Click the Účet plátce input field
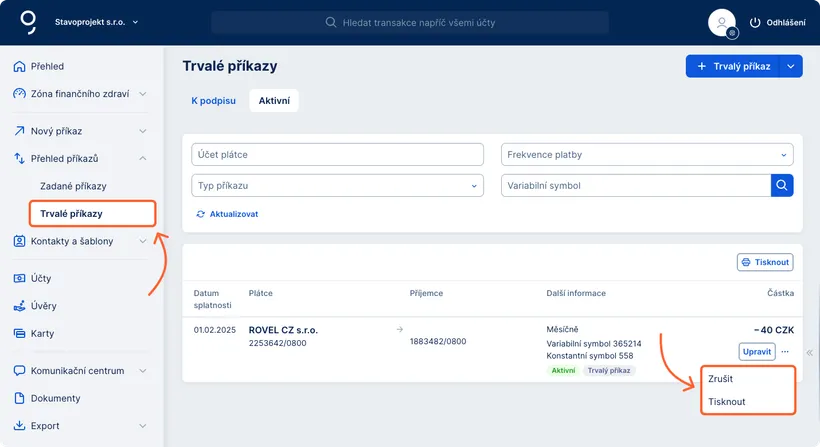Screen dimensions: 820x447 [337, 155]
